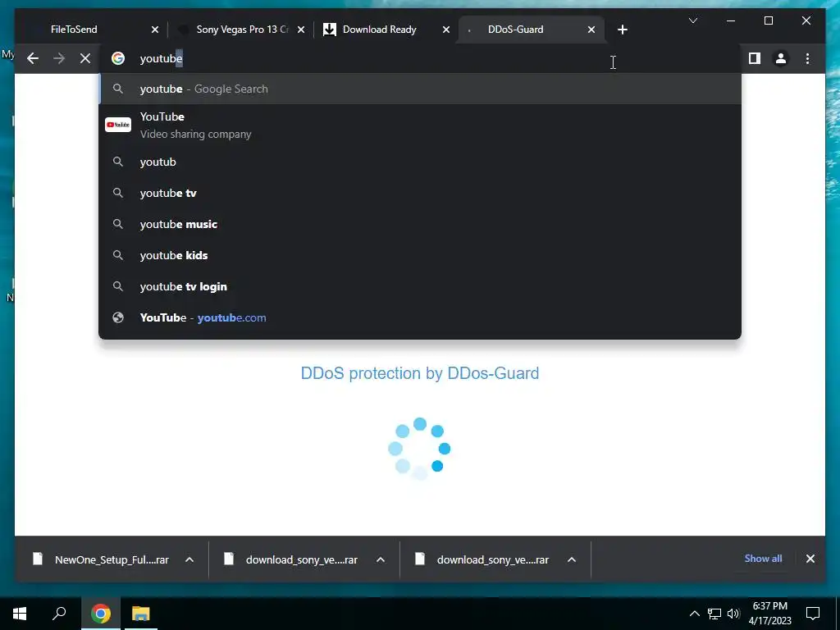Click the YouTube logo thumbnail in the suggestions

coord(118,125)
